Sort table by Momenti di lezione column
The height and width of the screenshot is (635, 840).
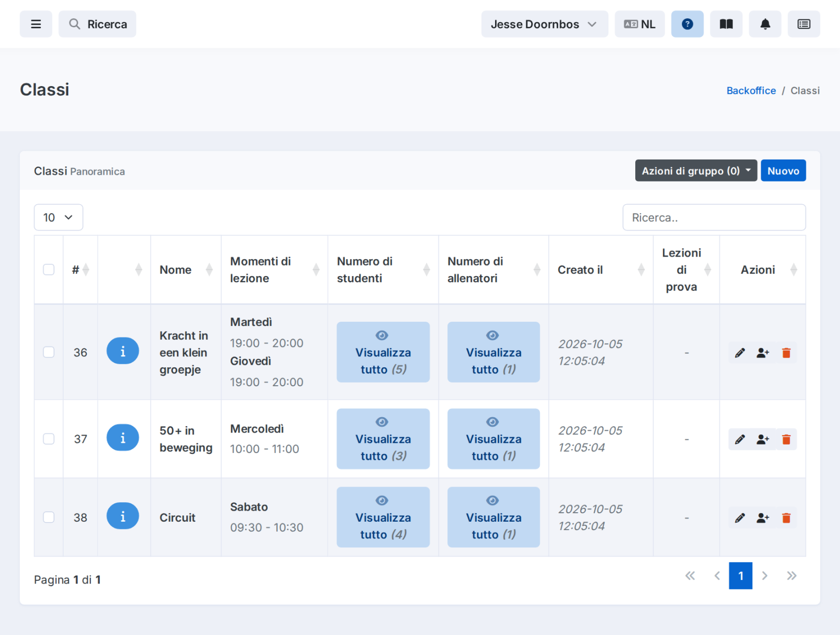(275, 270)
